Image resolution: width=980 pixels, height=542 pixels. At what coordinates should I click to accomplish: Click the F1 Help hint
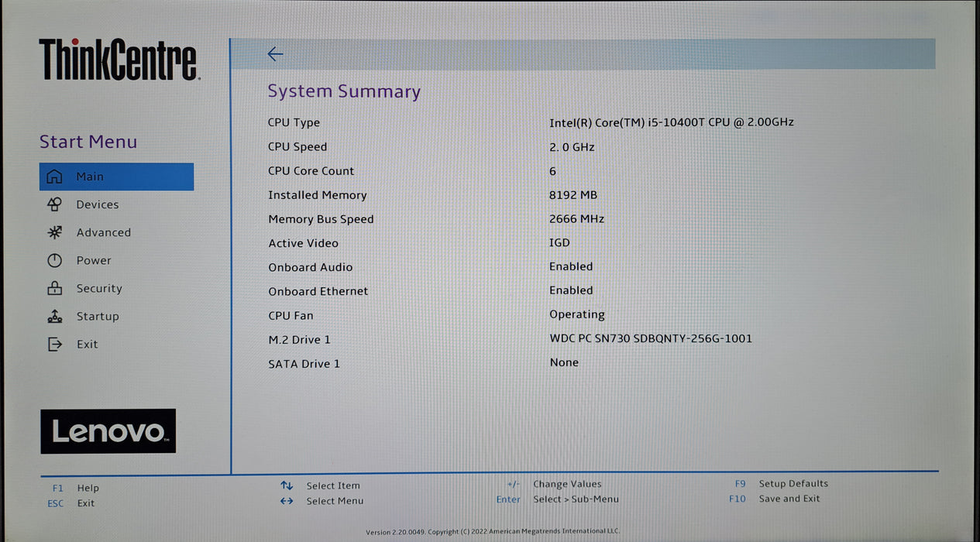point(76,488)
